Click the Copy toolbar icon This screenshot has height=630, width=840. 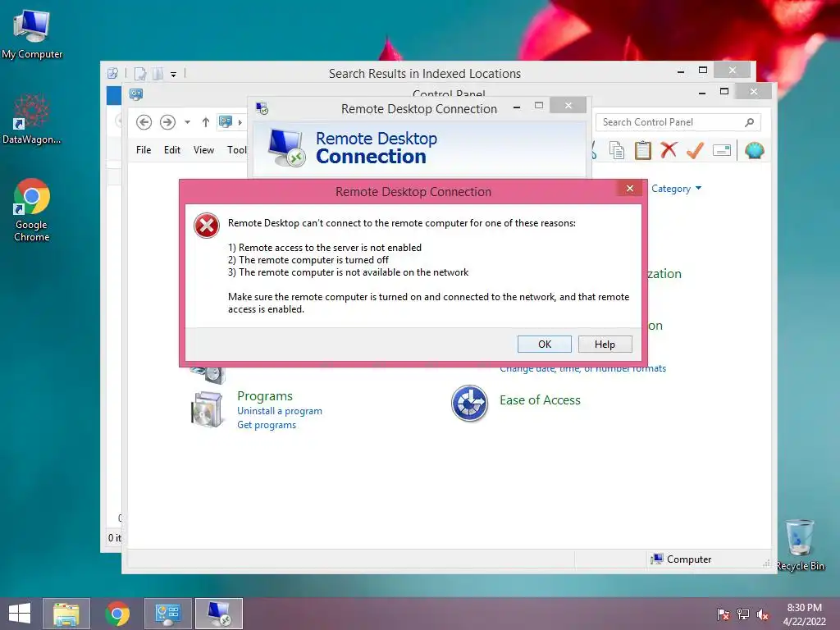(x=617, y=151)
